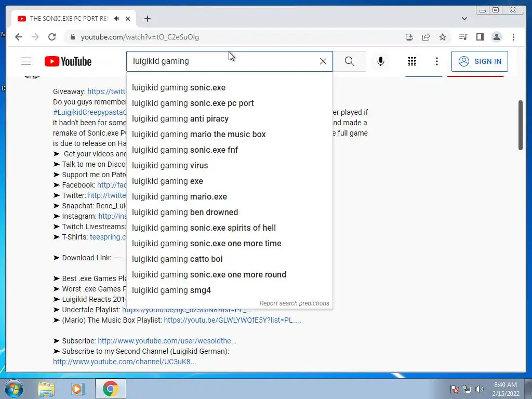
Task: Open Windows Explorer from taskbar
Action: click(x=46, y=389)
